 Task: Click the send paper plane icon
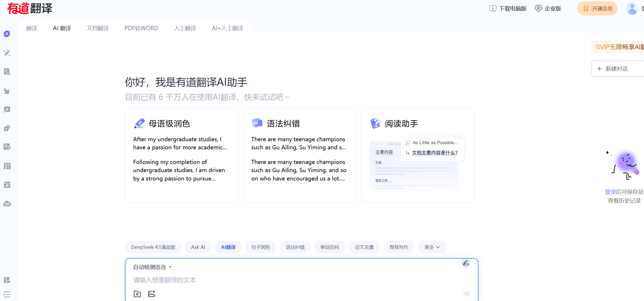[x=466, y=294]
